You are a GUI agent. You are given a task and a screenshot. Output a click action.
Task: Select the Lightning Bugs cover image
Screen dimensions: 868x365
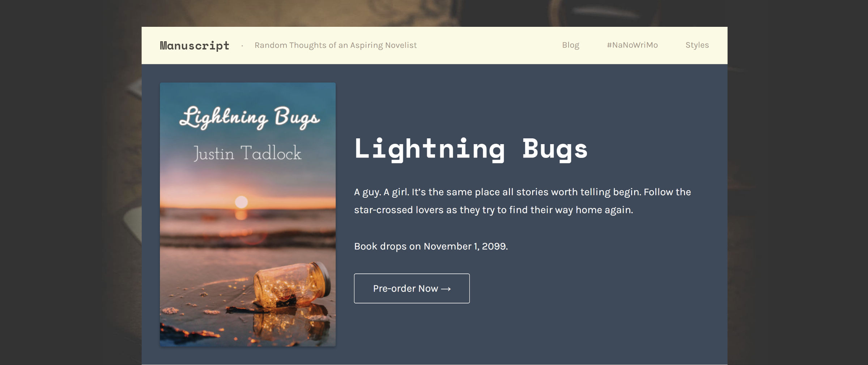(247, 214)
